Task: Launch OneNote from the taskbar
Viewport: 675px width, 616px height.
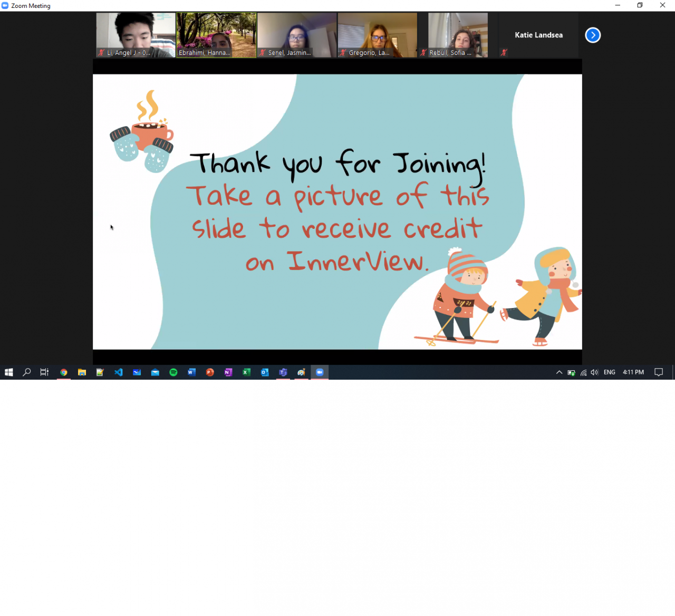Action: (x=228, y=372)
